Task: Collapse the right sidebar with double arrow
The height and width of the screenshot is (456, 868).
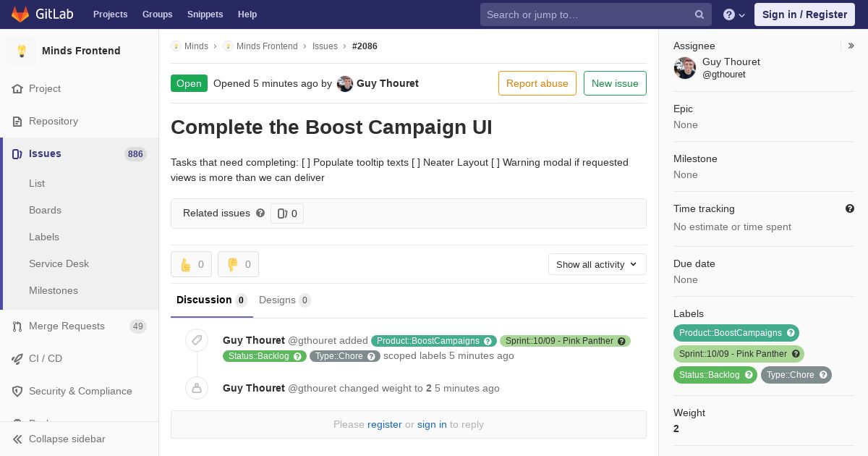Action: (851, 46)
